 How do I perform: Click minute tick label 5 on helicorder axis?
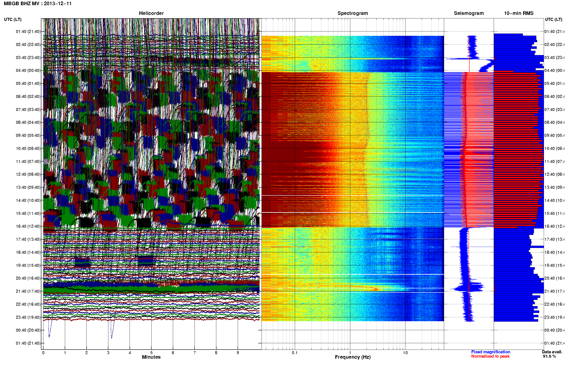tap(151, 353)
